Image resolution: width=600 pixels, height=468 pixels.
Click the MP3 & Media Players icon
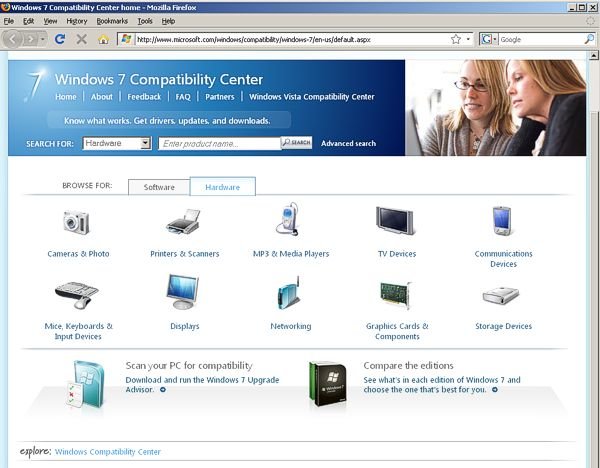coord(288,219)
